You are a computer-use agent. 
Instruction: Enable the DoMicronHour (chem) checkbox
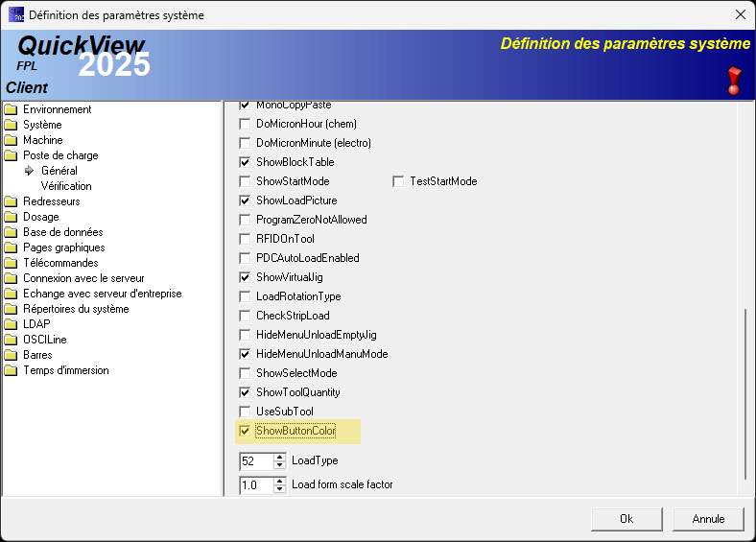245,124
